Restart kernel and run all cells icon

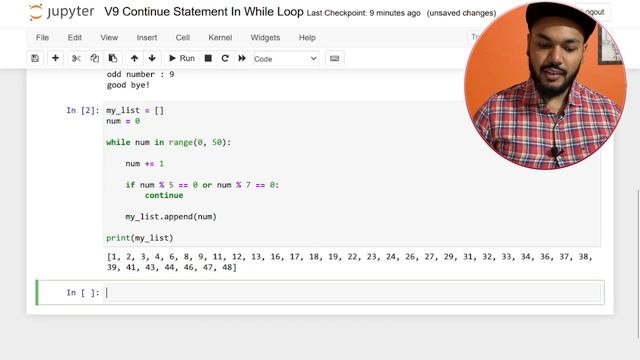[242, 58]
